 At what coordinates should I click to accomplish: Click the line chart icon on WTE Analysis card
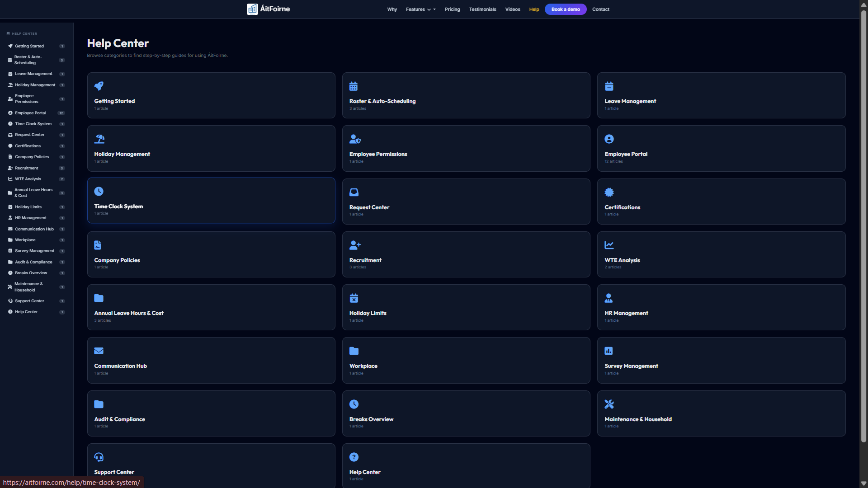(x=609, y=245)
